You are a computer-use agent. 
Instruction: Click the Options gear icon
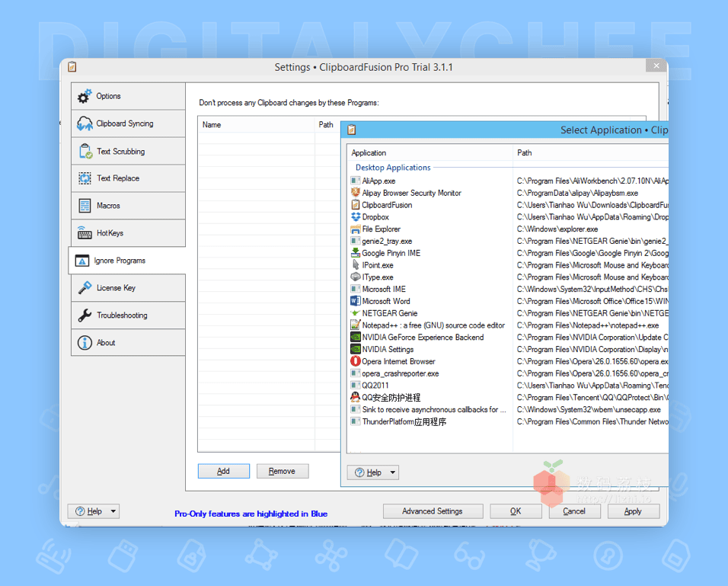tap(85, 96)
